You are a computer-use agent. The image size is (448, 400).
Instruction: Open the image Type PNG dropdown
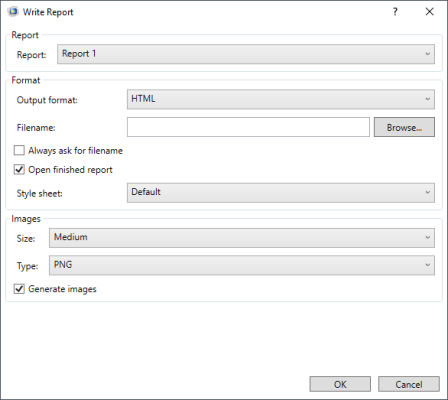click(x=242, y=265)
